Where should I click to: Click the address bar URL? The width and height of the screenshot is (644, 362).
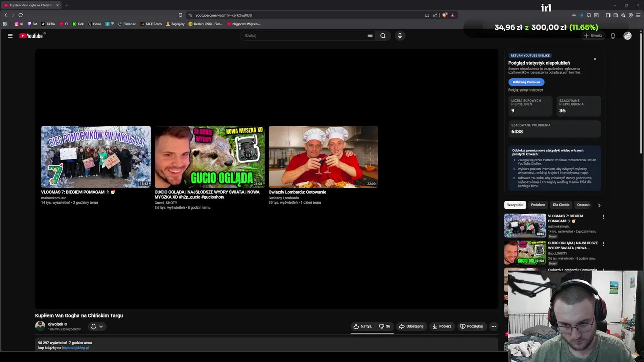224,15
